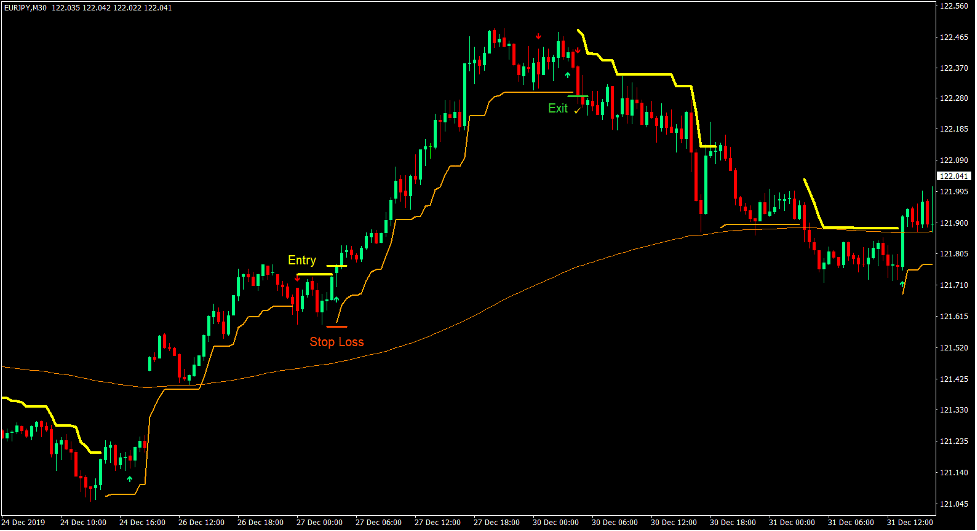Click the green up arrow near 24 Dec 16:00
The height and width of the screenshot is (531, 977).
(129, 479)
